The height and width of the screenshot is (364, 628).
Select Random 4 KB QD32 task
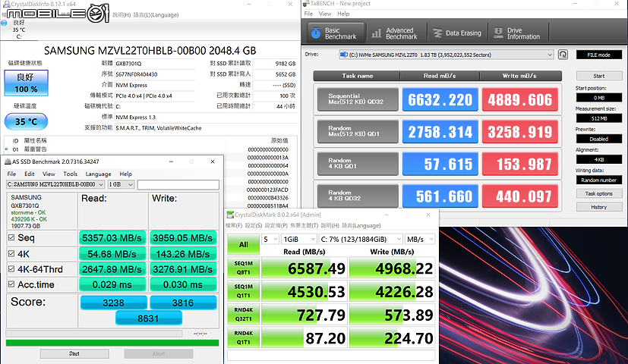tap(358, 196)
